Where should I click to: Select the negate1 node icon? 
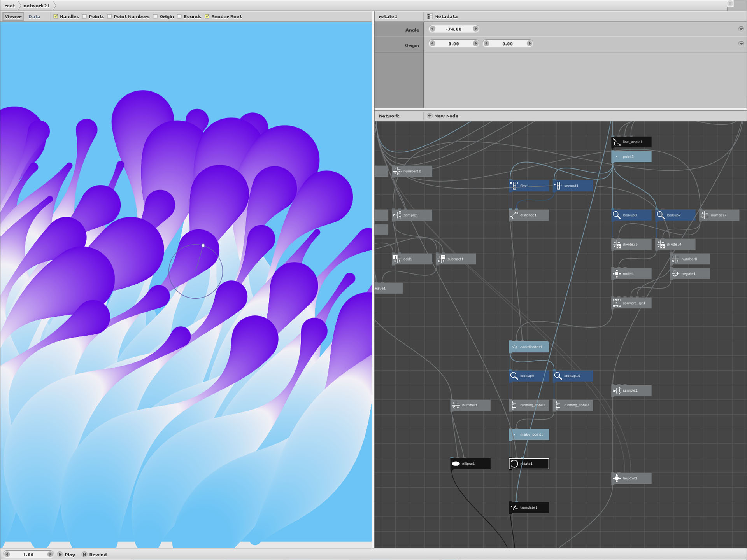pyautogui.click(x=675, y=274)
